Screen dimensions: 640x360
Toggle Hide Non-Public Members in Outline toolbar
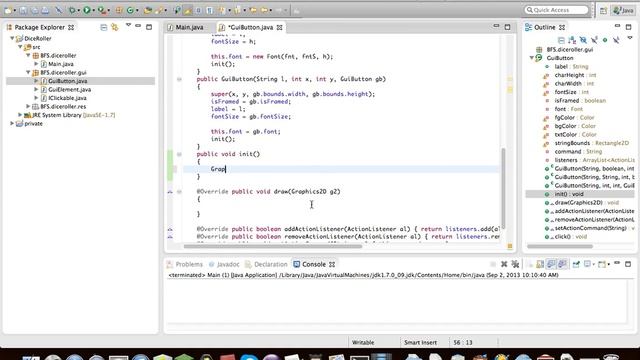605,40
